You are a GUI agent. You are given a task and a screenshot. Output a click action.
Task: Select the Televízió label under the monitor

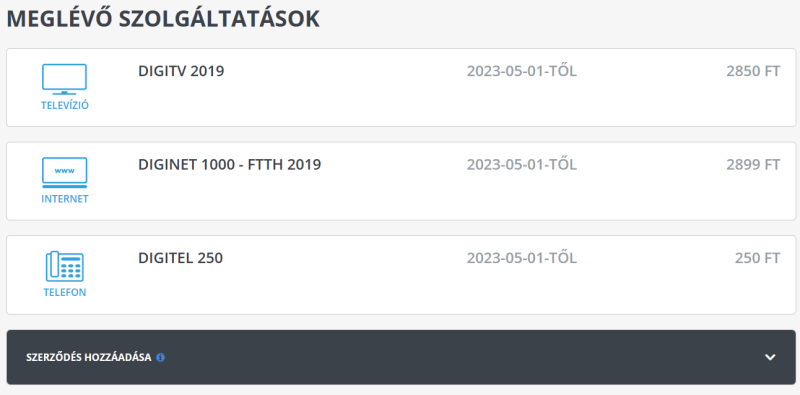point(65,106)
